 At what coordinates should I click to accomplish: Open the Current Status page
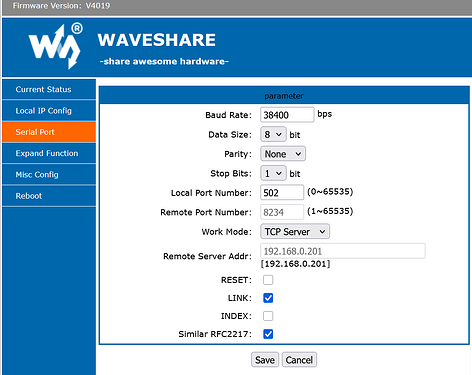(49, 89)
